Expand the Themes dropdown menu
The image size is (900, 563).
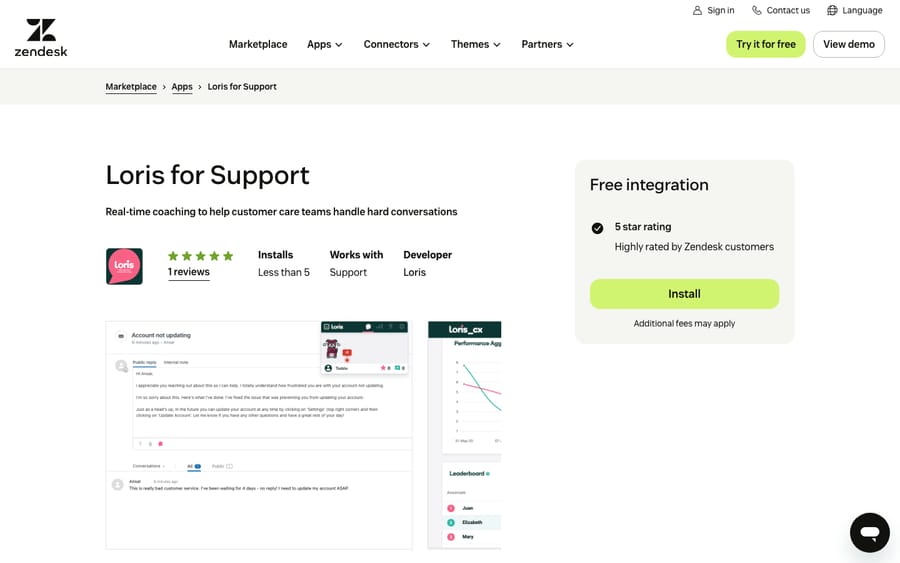[475, 44]
